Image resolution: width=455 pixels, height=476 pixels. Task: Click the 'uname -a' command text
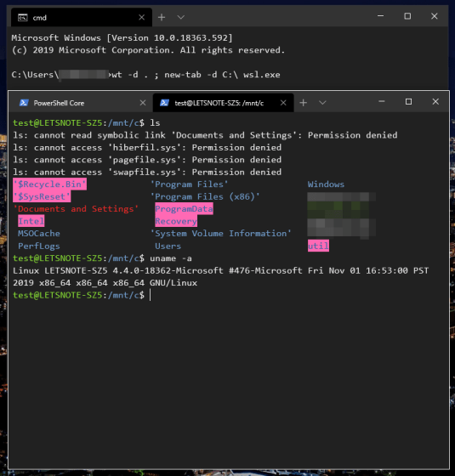[x=171, y=258]
